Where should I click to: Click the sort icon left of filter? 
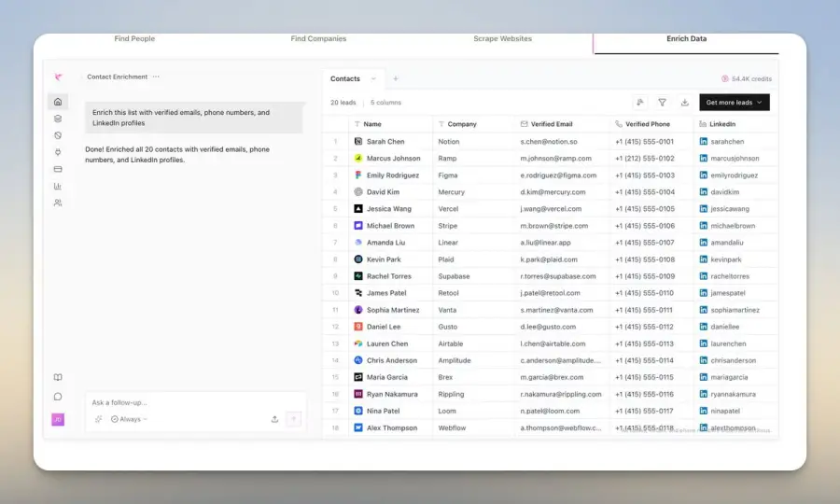[640, 103]
